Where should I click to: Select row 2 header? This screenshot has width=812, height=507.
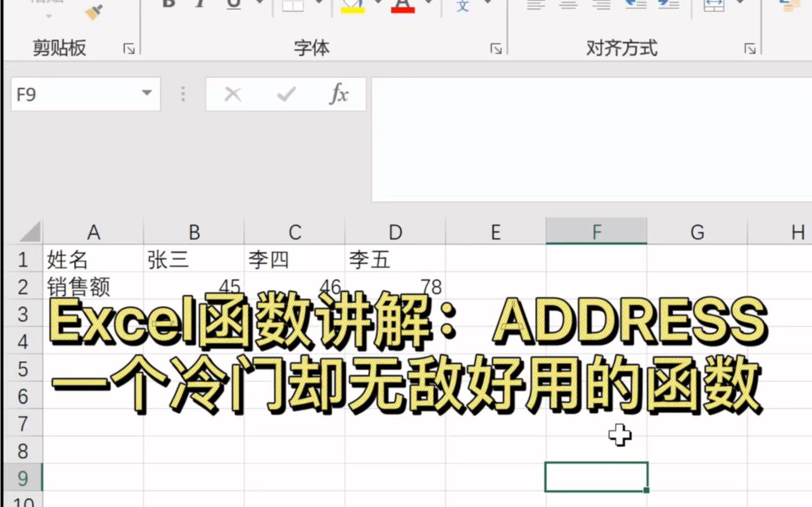pos(23,286)
